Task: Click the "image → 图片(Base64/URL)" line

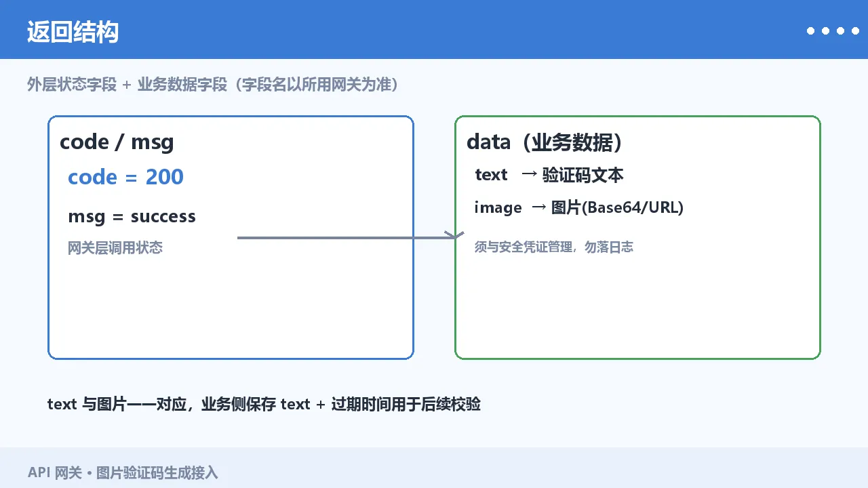Action: click(x=579, y=207)
